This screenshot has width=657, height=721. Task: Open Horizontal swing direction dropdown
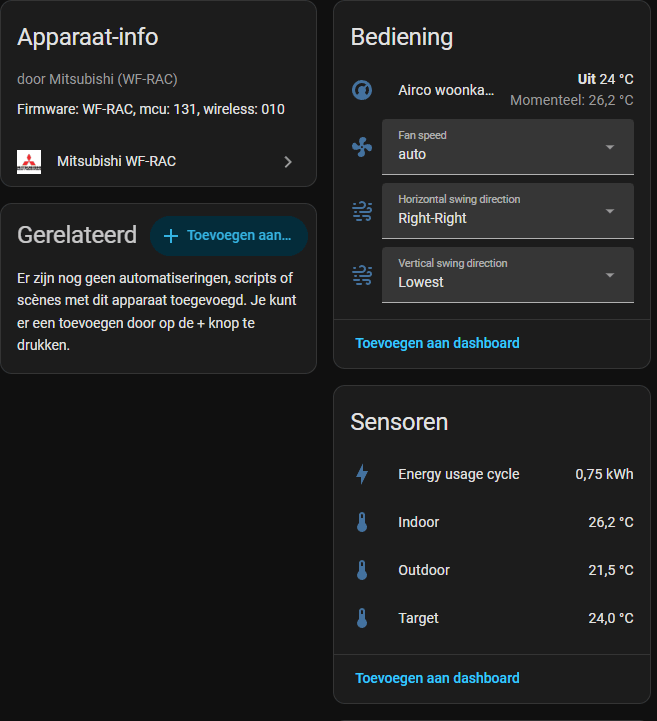[508, 211]
